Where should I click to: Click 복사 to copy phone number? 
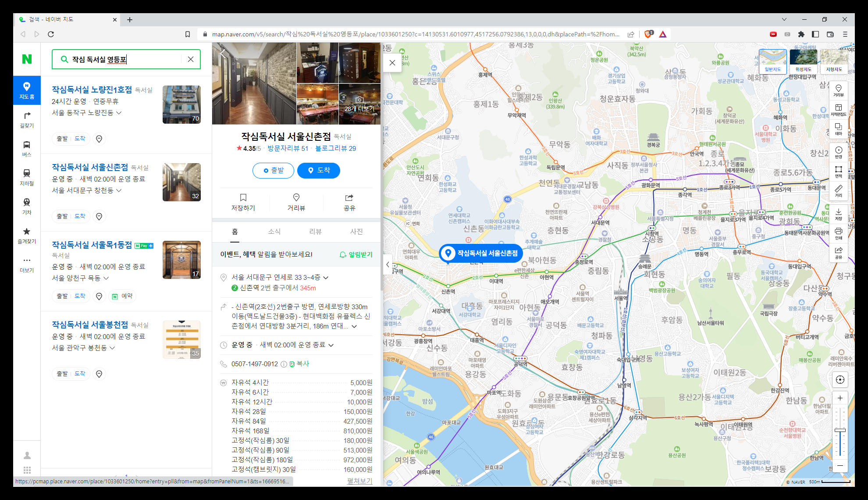pos(300,364)
